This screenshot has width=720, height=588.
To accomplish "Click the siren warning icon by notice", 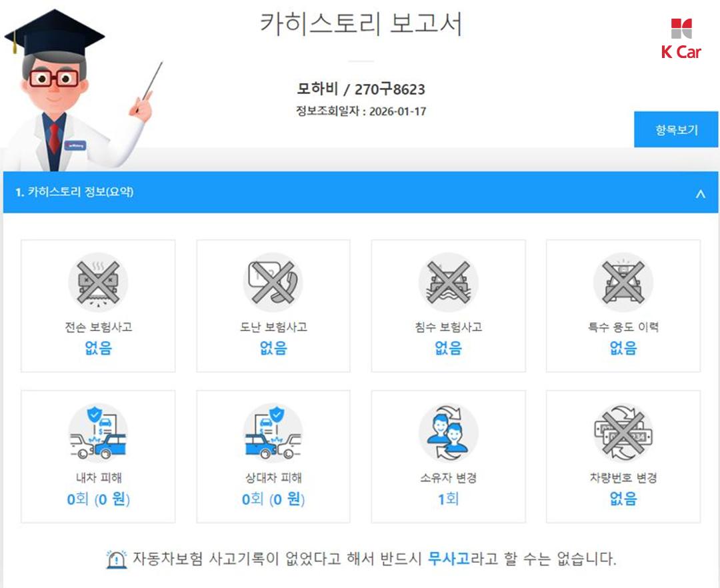I will (x=117, y=559).
